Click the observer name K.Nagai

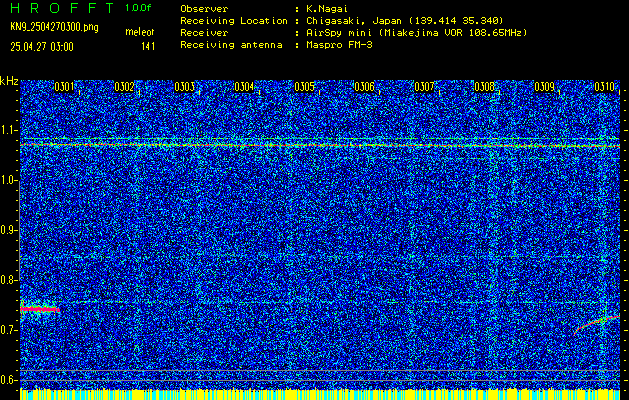(327, 9)
